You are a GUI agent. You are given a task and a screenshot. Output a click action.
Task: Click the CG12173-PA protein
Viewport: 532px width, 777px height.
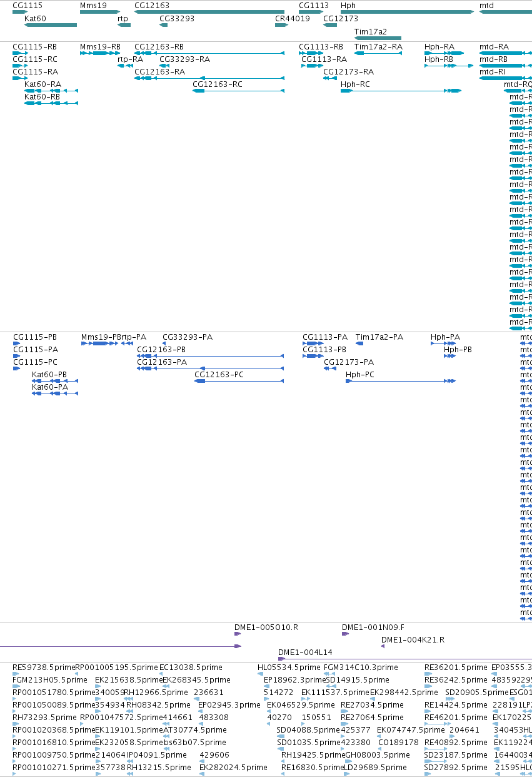[x=349, y=362]
